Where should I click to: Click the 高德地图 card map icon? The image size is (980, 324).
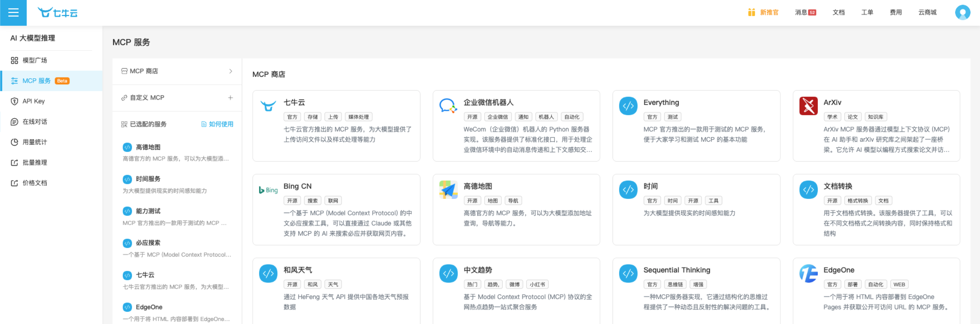pyautogui.click(x=448, y=190)
